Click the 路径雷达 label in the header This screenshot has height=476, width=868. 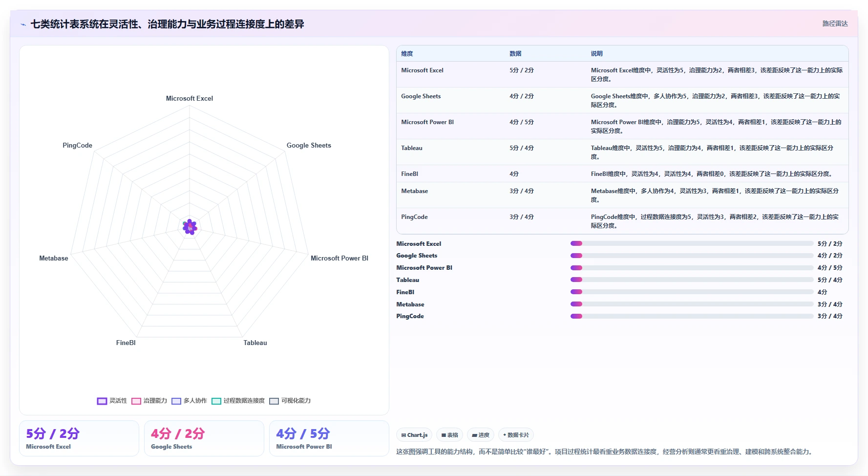click(x=835, y=23)
